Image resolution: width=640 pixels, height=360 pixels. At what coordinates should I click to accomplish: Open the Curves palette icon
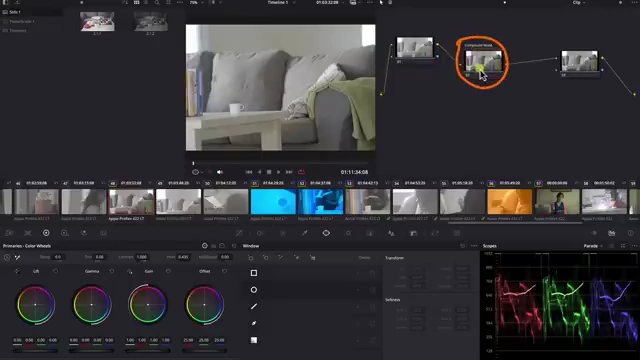point(239,233)
